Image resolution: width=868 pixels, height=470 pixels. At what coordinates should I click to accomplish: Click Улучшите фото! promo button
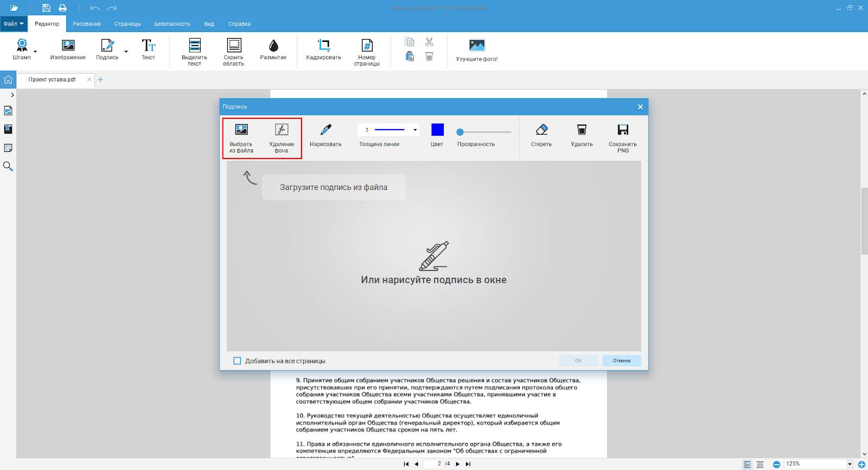(x=477, y=50)
